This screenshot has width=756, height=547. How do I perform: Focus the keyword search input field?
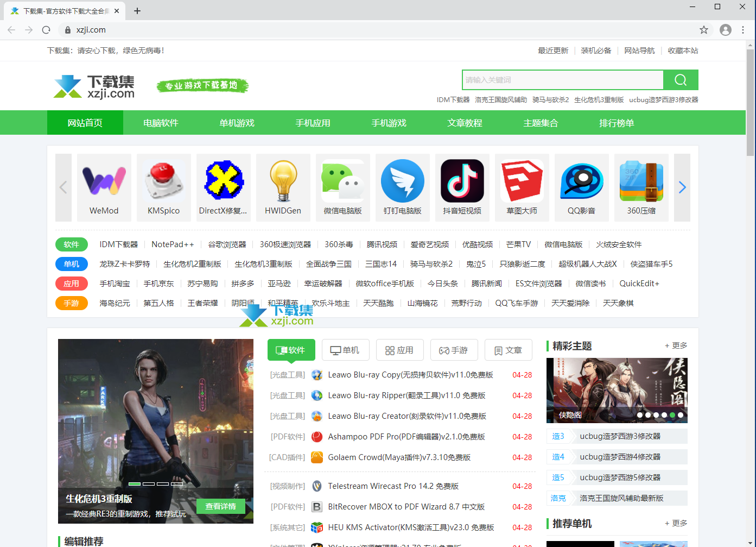[562, 80]
